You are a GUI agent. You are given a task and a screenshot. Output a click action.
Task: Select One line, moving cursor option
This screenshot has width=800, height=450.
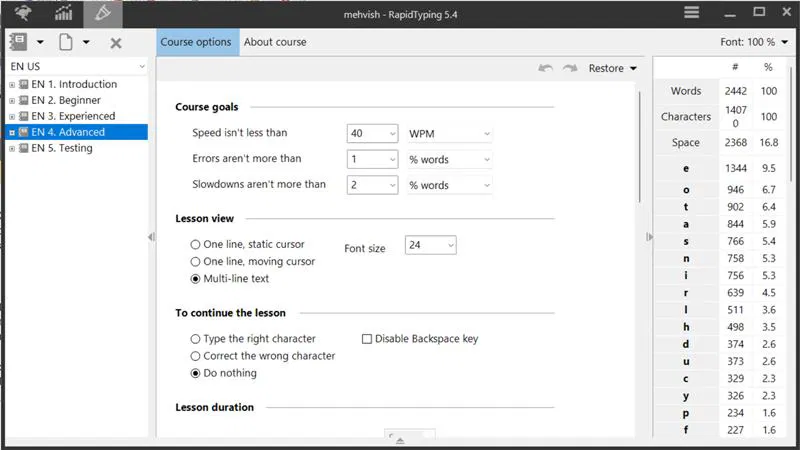point(196,261)
